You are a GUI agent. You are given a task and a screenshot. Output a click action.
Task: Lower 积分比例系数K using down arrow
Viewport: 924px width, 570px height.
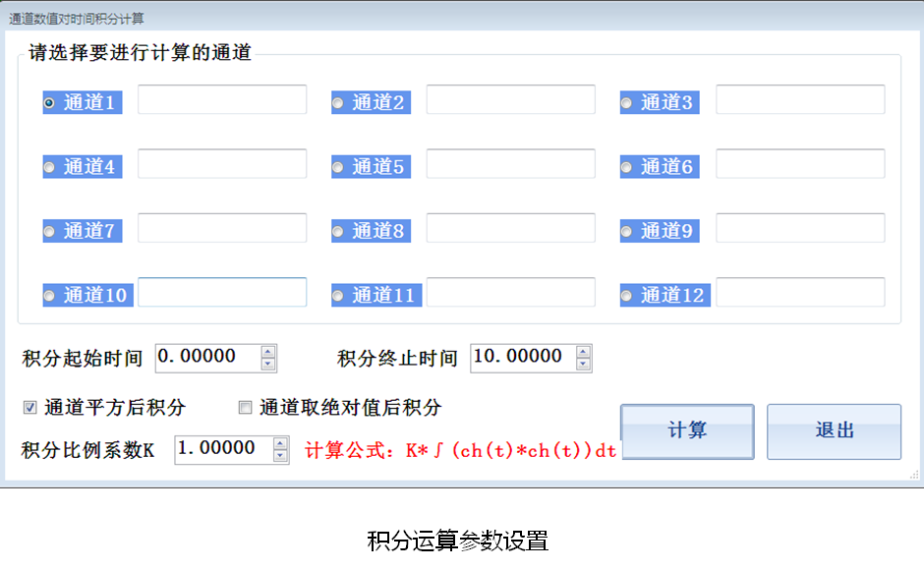coord(280,456)
